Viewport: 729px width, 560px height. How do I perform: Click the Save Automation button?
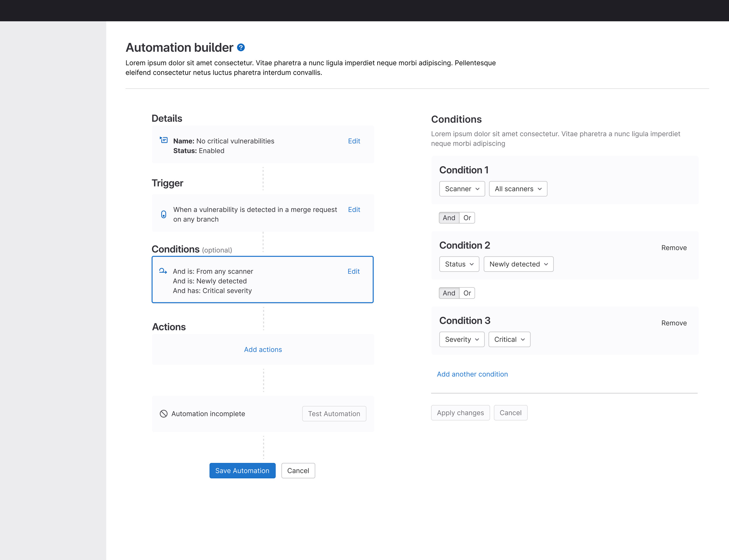pos(242,471)
